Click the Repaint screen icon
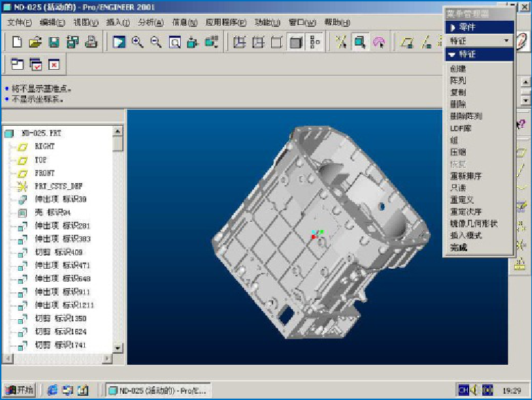Viewport: 532px width, 400px height. pyautogui.click(x=119, y=42)
